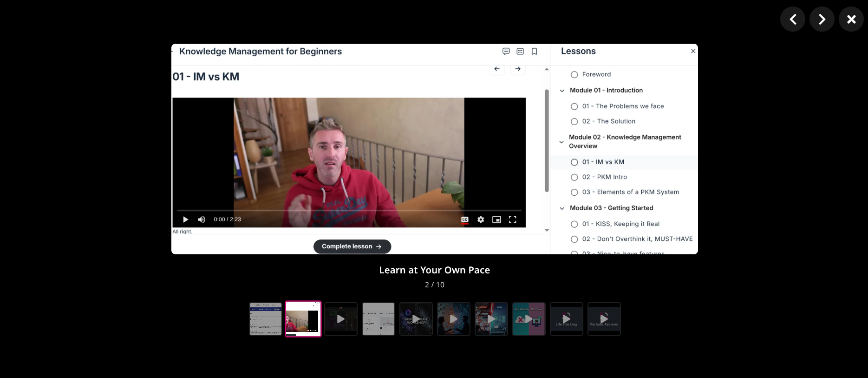This screenshot has height=378, width=868.
Task: Mark Foreword lesson circle
Action: [574, 74]
